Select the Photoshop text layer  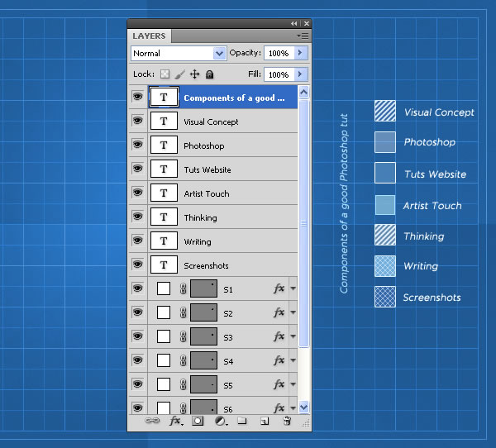(x=222, y=145)
